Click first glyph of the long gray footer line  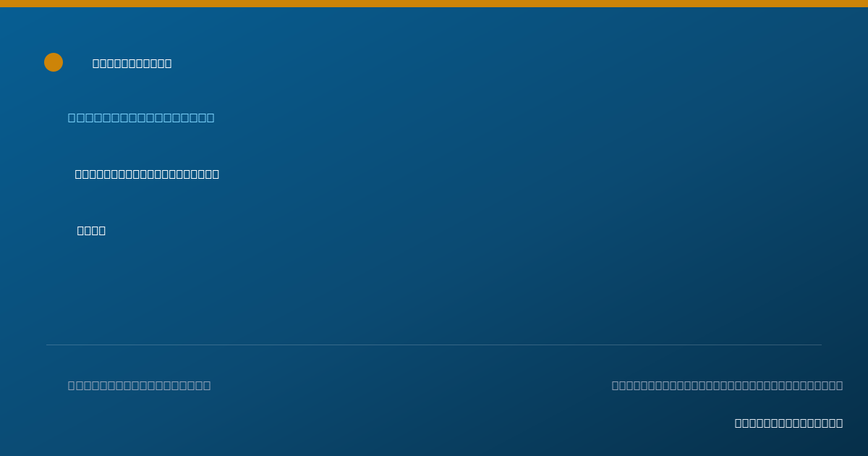[616, 386]
